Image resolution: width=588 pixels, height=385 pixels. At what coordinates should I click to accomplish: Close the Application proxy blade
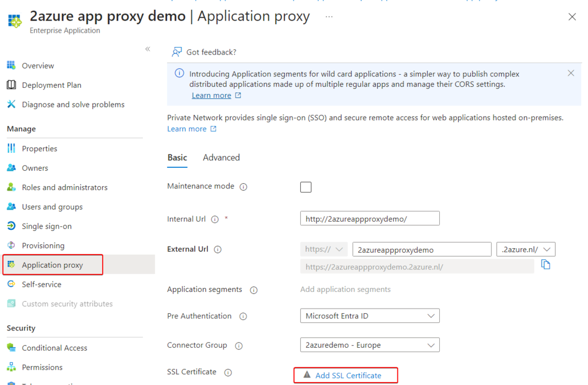tap(572, 17)
